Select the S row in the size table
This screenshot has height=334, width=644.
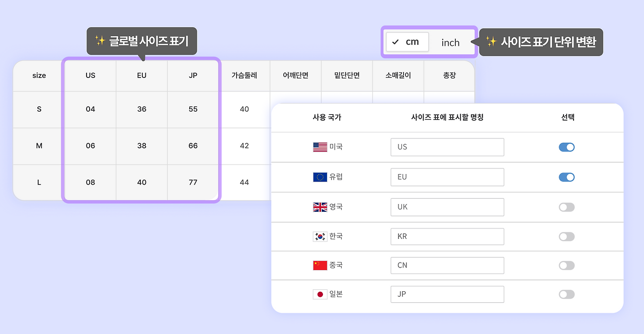click(x=39, y=109)
